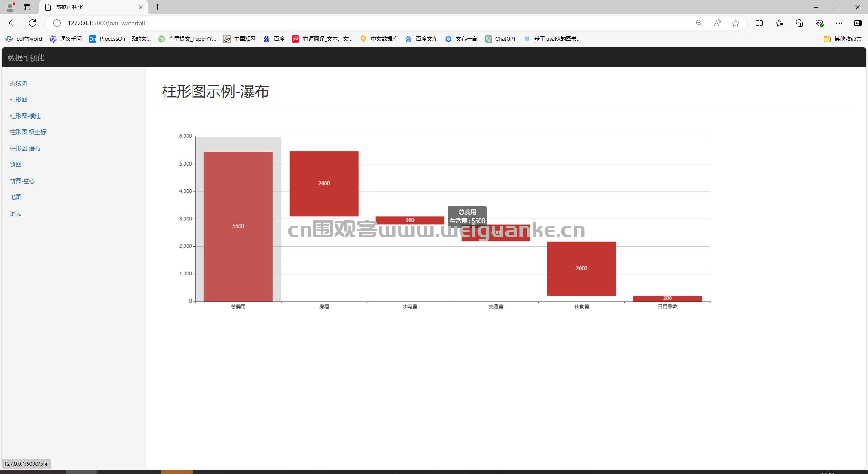
Task: Activate the read aloud icon
Action: click(717, 23)
